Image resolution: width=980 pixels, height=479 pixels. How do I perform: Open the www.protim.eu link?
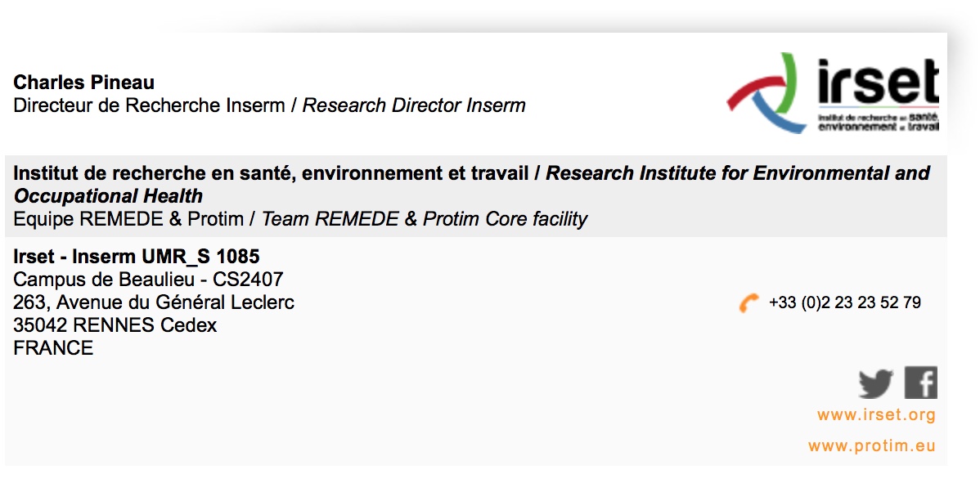coord(871,446)
